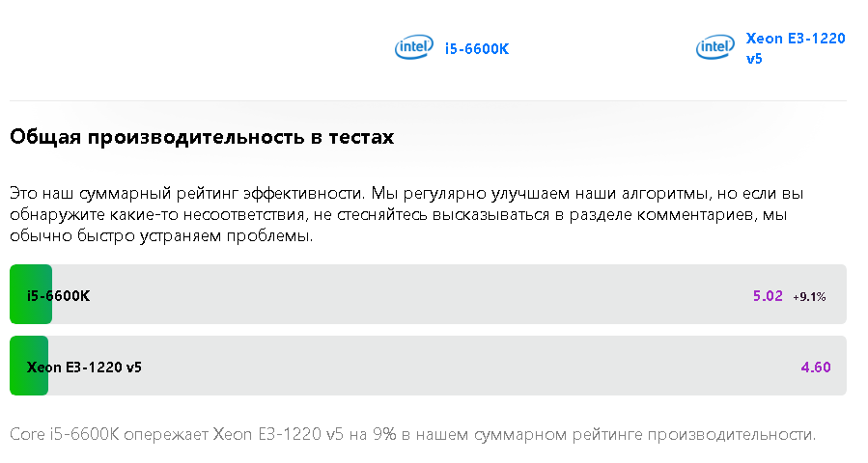Click the text "обычно быстро устраняем проблемы"

[x=160, y=237]
